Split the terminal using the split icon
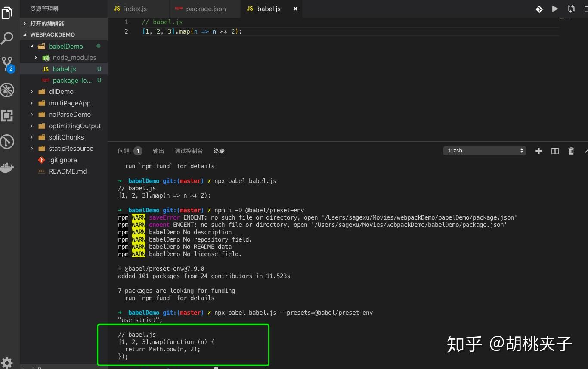Viewport: 588px width, 369px height. (x=554, y=151)
